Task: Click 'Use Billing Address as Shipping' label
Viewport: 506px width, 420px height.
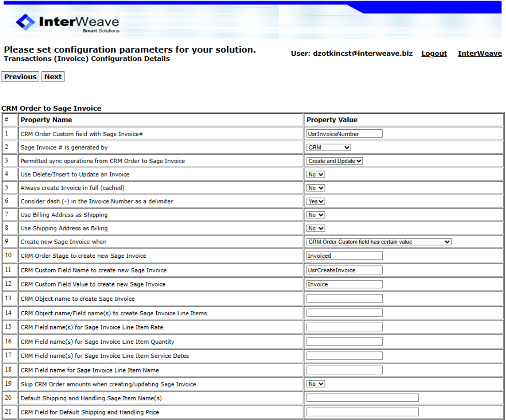Action: coord(64,215)
